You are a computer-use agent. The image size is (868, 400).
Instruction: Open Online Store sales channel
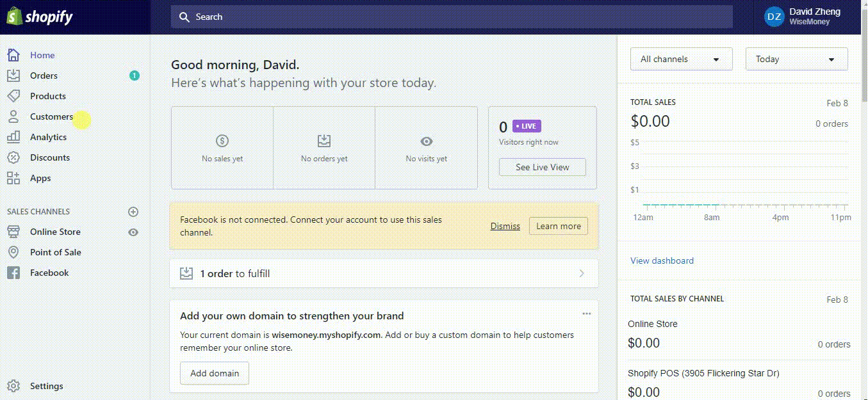55,232
